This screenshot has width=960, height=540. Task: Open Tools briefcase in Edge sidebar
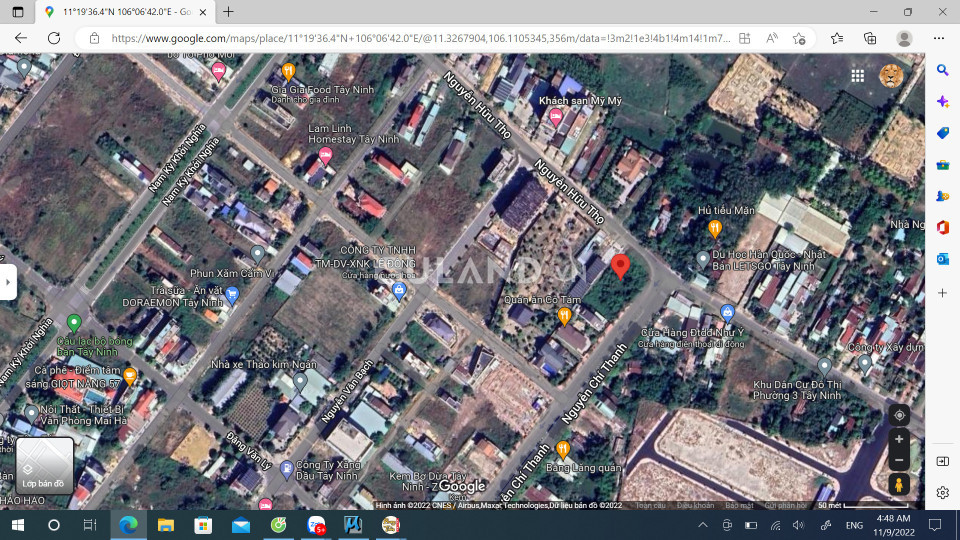click(943, 164)
